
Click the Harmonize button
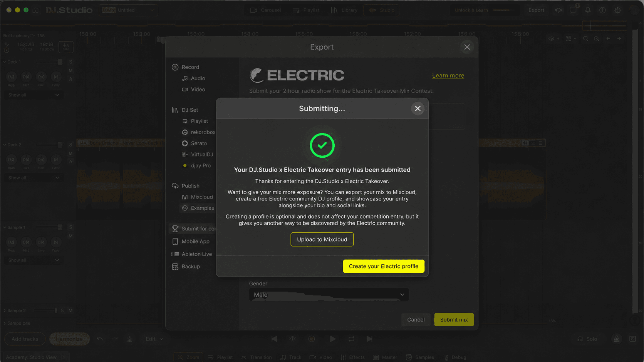(69, 339)
